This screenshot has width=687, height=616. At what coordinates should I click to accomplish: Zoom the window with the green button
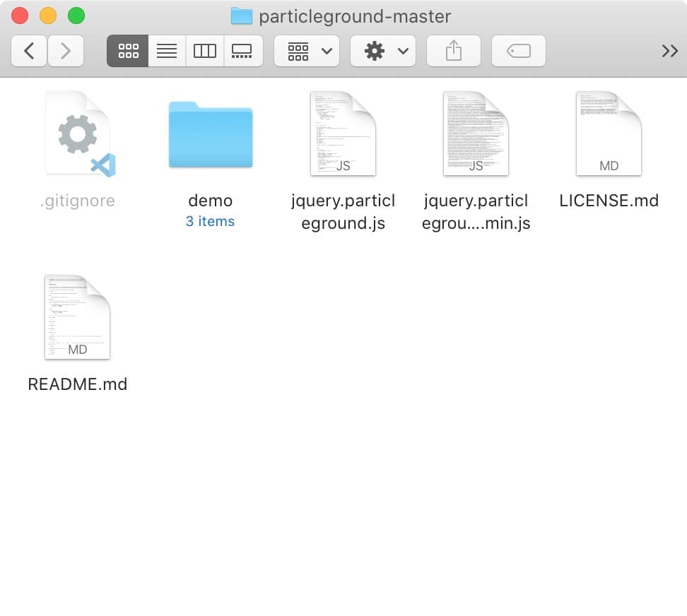tap(76, 16)
